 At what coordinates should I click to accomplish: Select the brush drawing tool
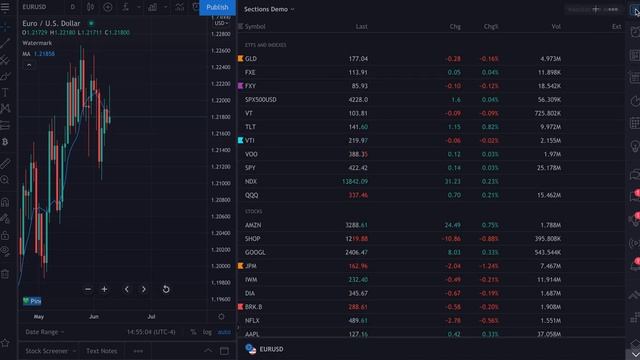[x=5, y=76]
